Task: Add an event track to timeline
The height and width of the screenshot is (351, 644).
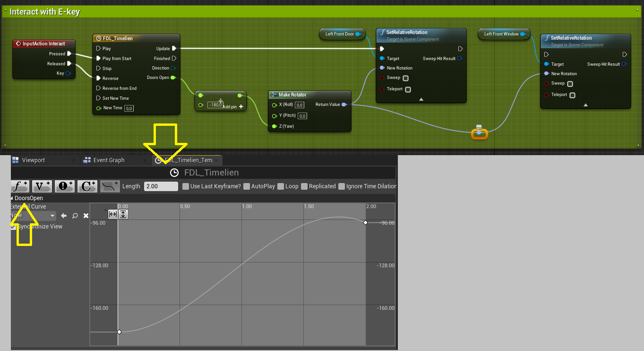Action: point(65,186)
